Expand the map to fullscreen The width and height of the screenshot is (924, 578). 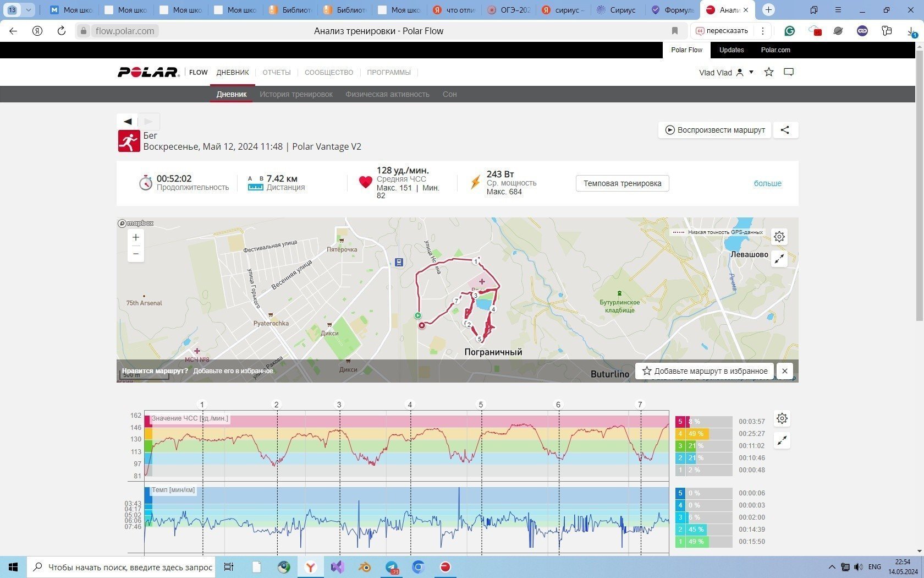pyautogui.click(x=779, y=259)
